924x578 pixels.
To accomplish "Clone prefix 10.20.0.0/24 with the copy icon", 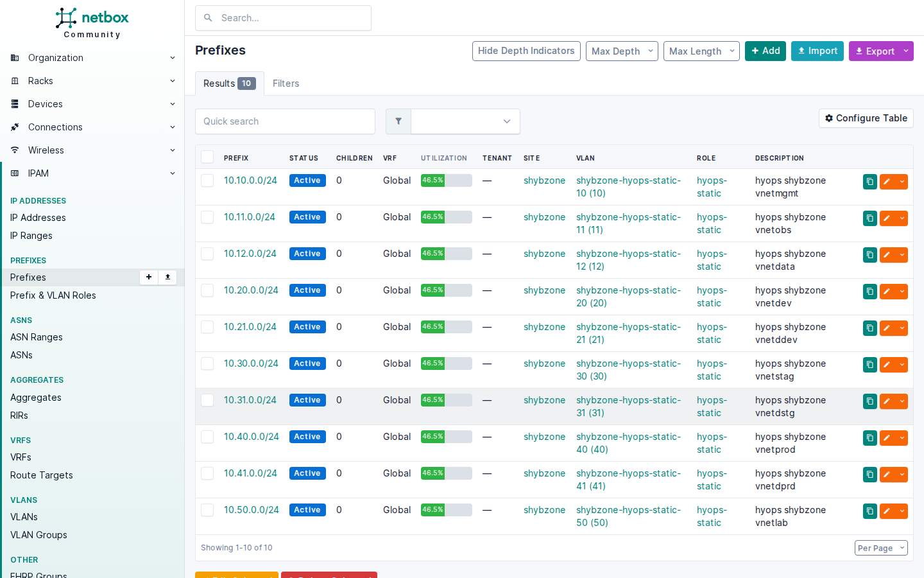I will pyautogui.click(x=870, y=292).
